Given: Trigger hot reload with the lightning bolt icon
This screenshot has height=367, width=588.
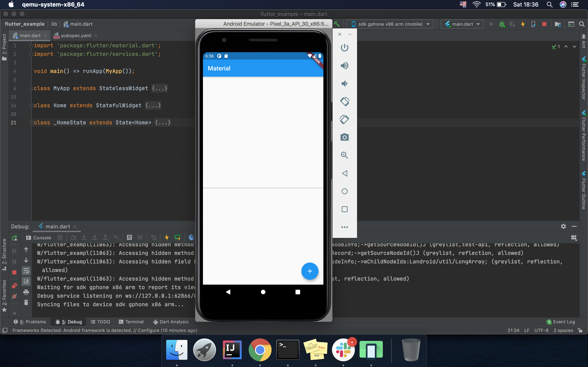Looking at the screenshot, I should click(523, 24).
